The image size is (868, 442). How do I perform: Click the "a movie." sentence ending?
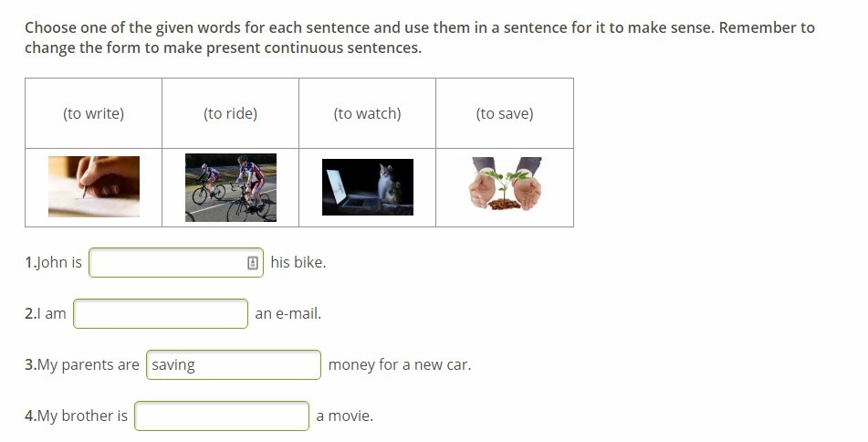click(345, 416)
